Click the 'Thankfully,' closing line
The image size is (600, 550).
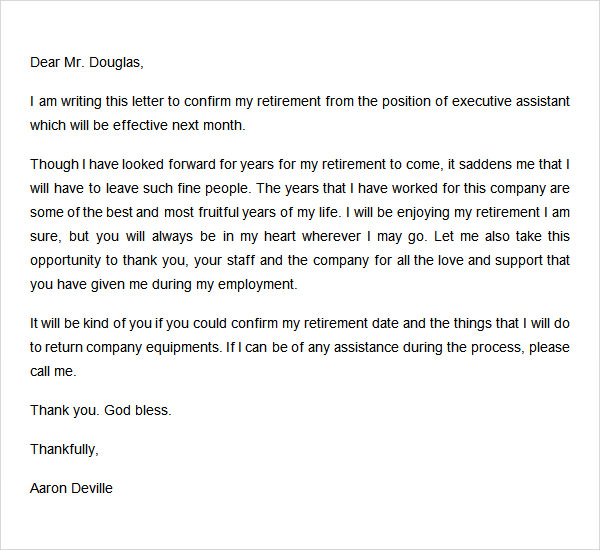coord(64,449)
